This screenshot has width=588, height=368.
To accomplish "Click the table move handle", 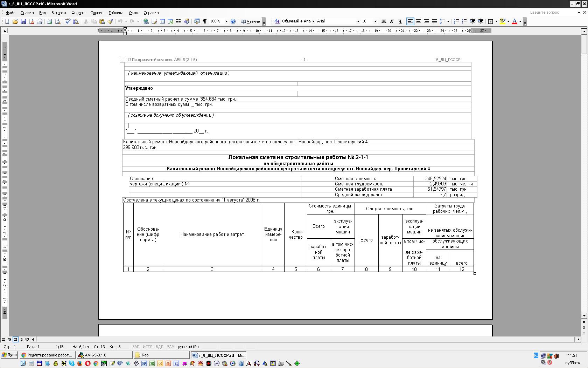I will coord(122,60).
